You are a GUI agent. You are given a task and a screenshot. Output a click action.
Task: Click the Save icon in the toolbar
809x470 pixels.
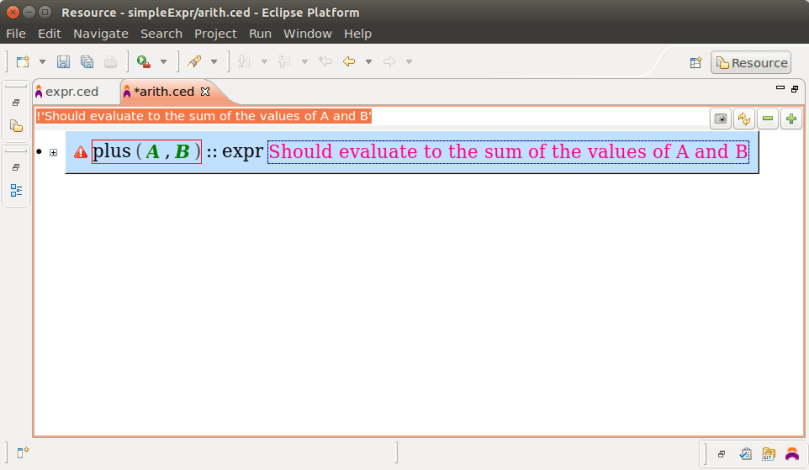click(63, 62)
